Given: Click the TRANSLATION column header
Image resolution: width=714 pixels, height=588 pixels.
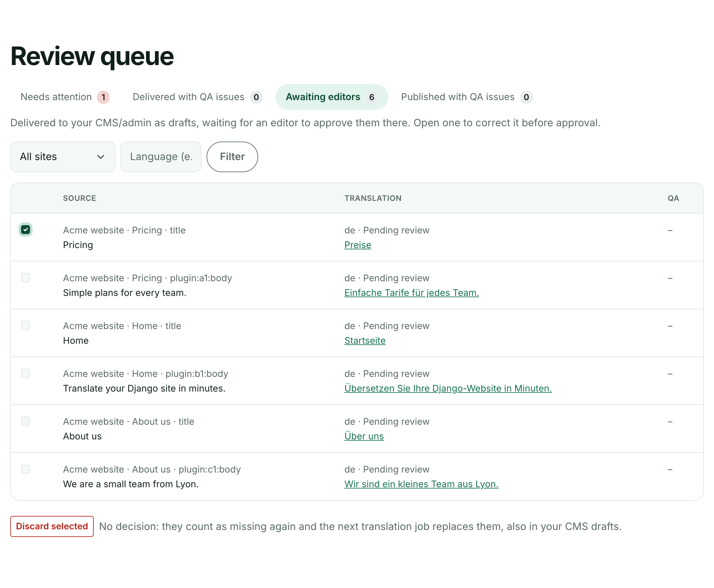Looking at the screenshot, I should (373, 198).
